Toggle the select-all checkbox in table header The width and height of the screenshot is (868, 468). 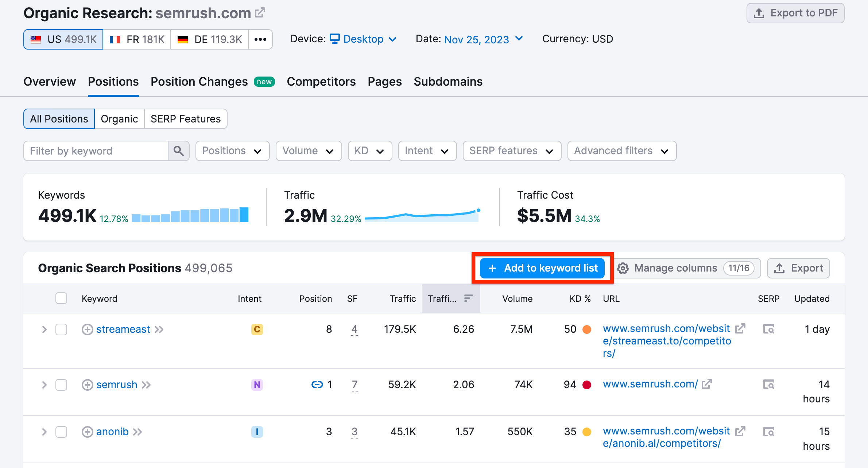pos(61,298)
